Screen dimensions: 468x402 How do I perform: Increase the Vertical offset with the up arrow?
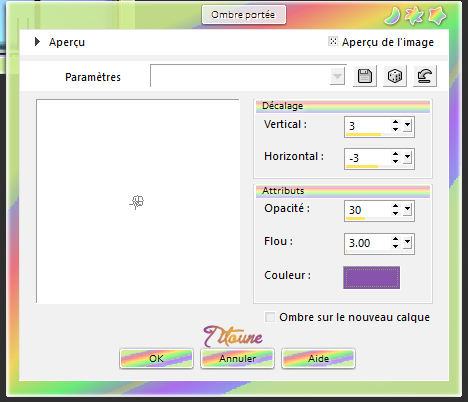click(395, 122)
